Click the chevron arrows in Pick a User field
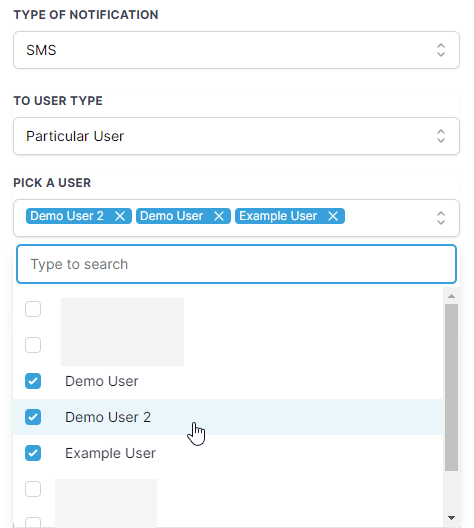Viewport: 474px width, 528px height. 441,218
